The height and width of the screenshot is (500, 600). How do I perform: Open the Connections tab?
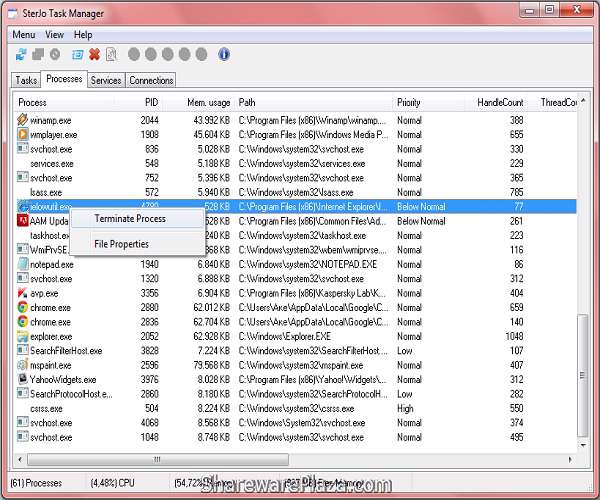tap(151, 80)
